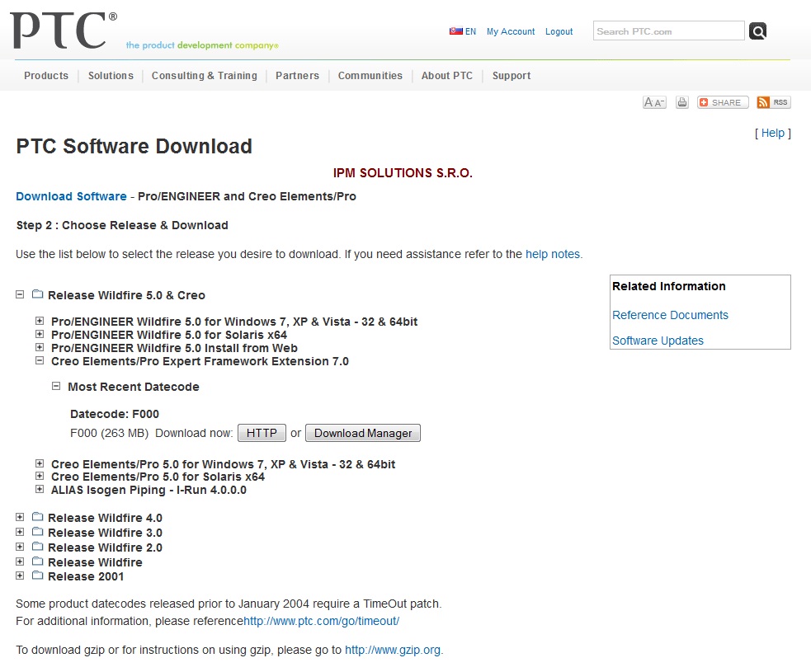Expand Release Wildfire 2.0 tree node
Viewport: 811px width, 672px height.
pyautogui.click(x=20, y=547)
